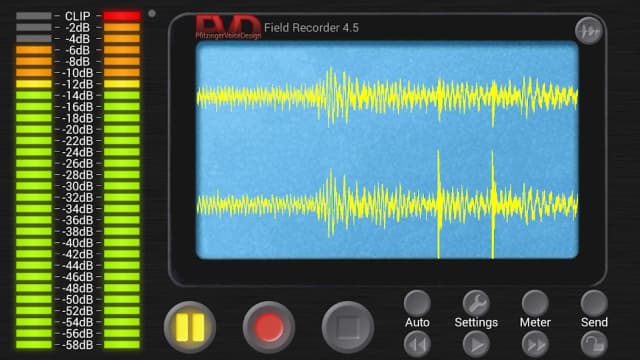This screenshot has height=360, width=640.
Task: Toggle the Meter button
Action: pos(535,303)
